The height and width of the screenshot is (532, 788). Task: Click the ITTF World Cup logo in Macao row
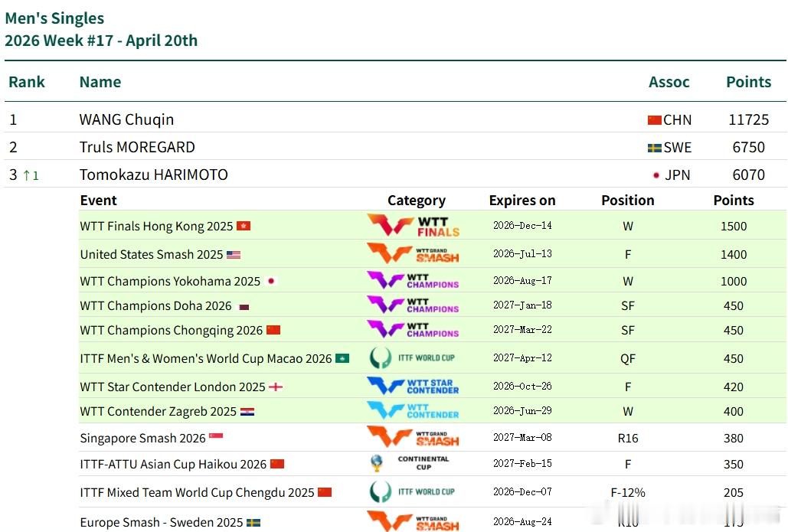[x=412, y=357]
